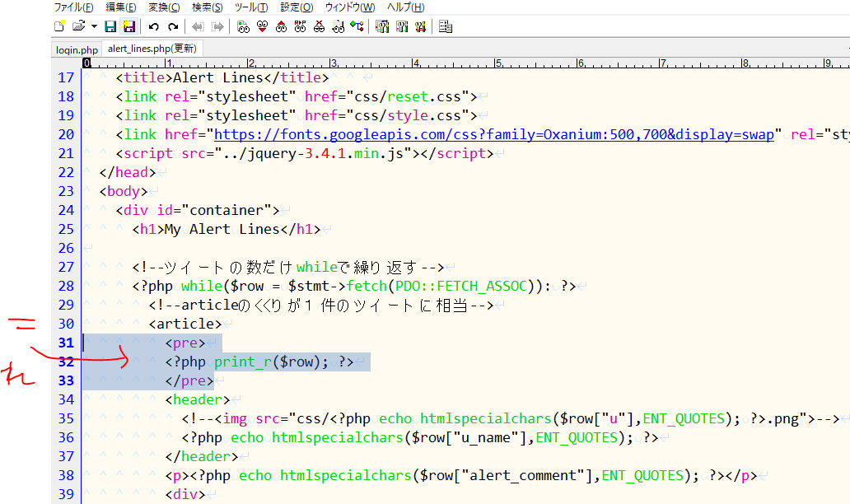
Task: Click 'My Alert Lines' heading text
Action: (222, 229)
